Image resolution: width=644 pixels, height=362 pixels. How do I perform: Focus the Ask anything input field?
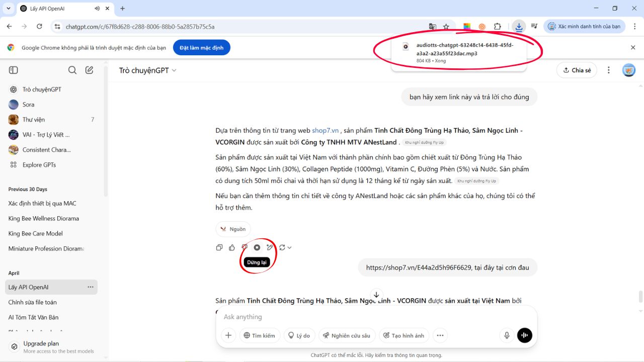tap(376, 317)
